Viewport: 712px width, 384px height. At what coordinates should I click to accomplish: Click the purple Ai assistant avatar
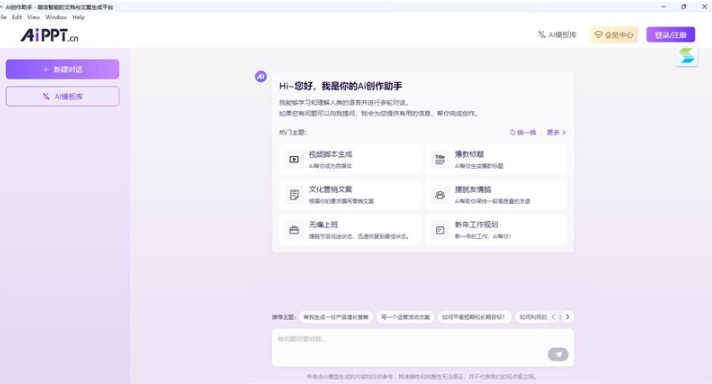261,76
